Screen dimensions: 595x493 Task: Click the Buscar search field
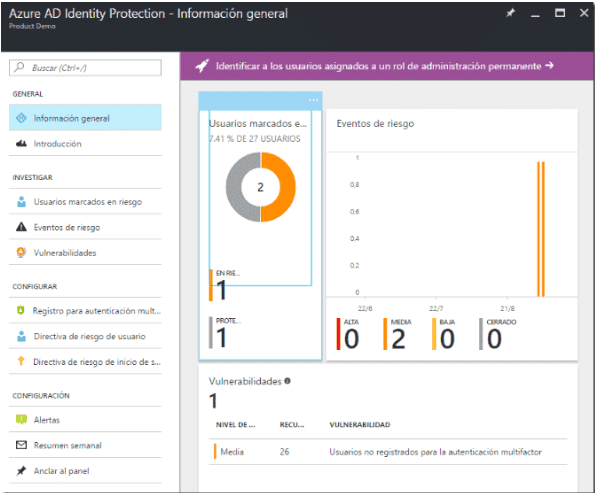coord(85,68)
